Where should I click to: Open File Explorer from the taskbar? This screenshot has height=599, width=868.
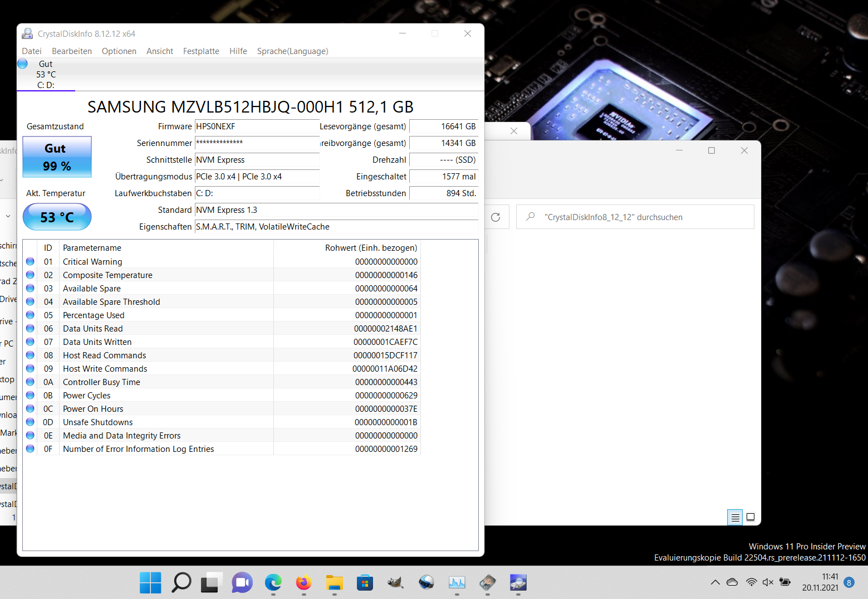(334, 583)
